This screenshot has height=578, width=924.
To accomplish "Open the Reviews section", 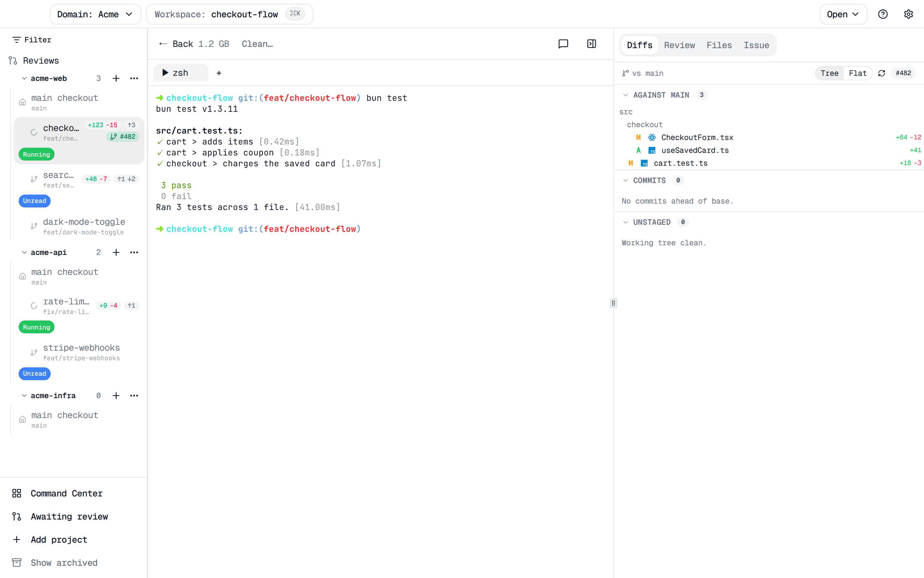I will [x=34, y=60].
